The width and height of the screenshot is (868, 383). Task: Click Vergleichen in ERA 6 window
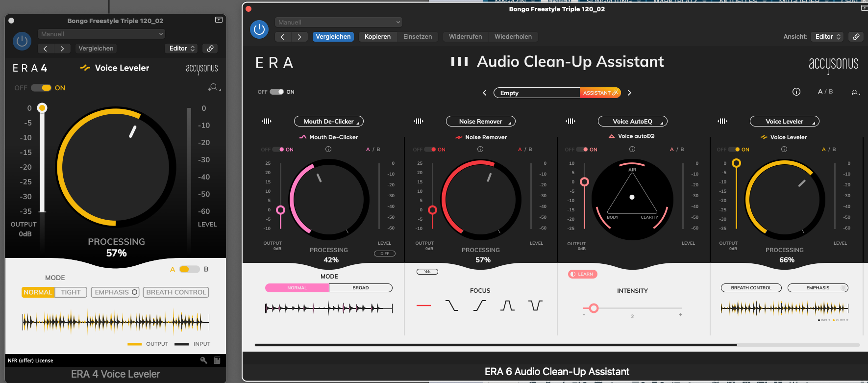333,37
